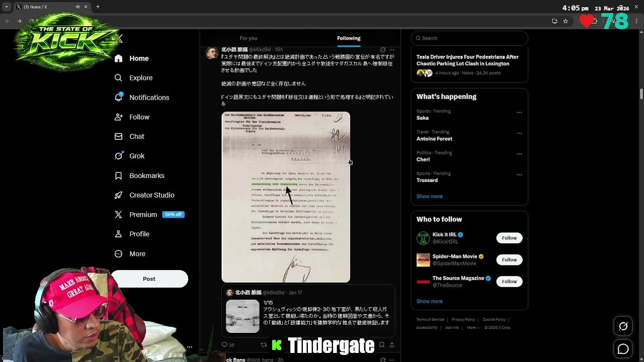The height and width of the screenshot is (362, 644).
Task: Open the Follow people icon in sidebar
Action: (x=118, y=117)
